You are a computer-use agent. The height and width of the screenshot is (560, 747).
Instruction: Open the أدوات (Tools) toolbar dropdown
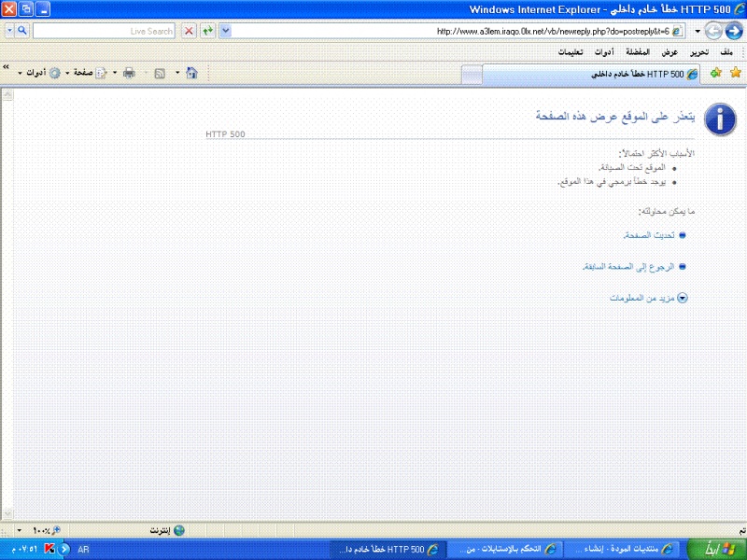pyautogui.click(x=36, y=73)
